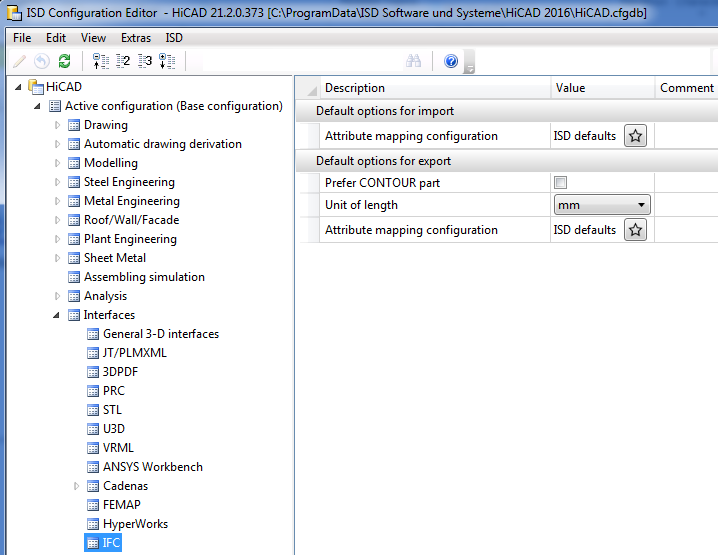Select the STL entry

point(112,410)
